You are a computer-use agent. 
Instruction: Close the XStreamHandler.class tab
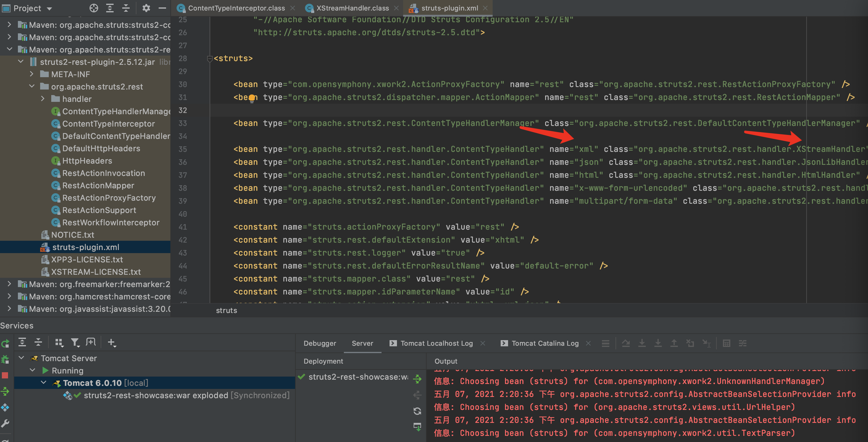click(397, 8)
